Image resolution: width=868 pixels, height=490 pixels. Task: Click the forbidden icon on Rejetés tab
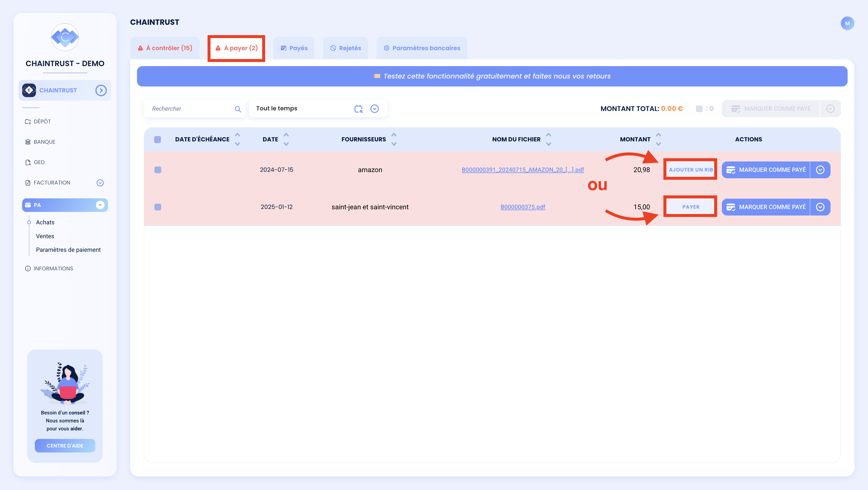coord(333,48)
